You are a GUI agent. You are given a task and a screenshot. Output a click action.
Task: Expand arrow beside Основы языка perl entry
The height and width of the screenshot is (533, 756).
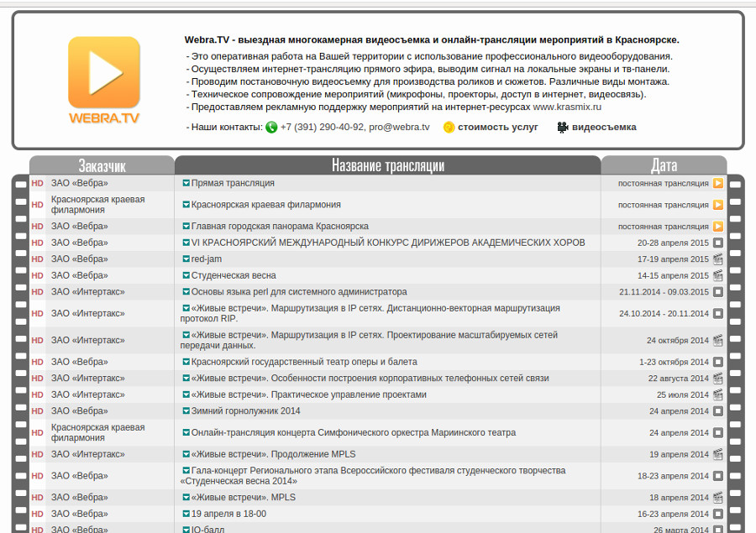click(186, 292)
